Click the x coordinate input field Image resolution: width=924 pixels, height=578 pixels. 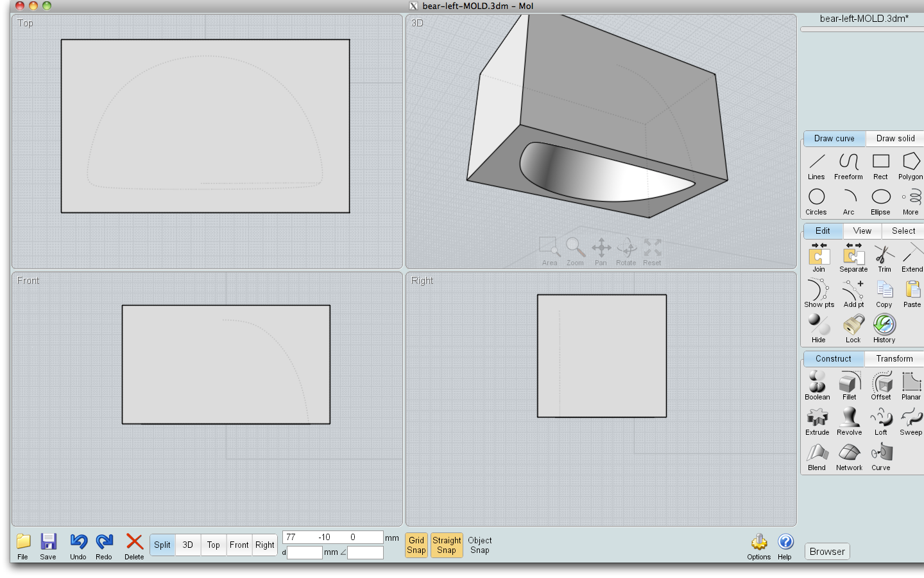pyautogui.click(x=295, y=537)
